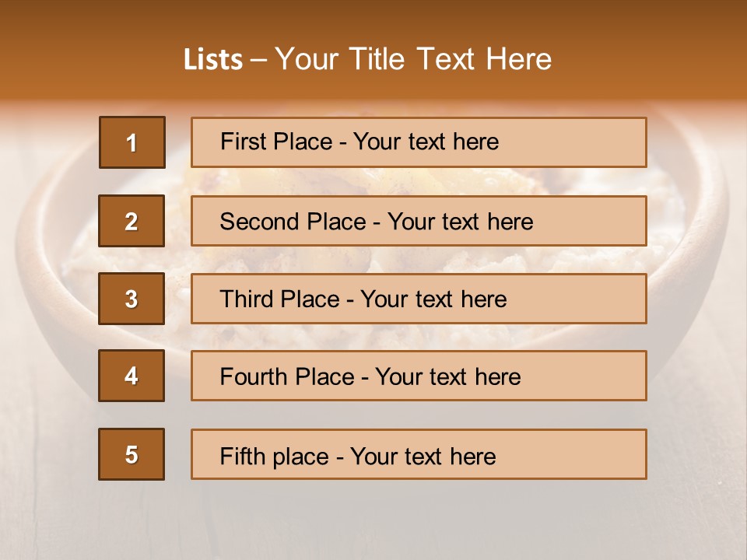
Task: Click the number 4 square
Action: click(132, 376)
